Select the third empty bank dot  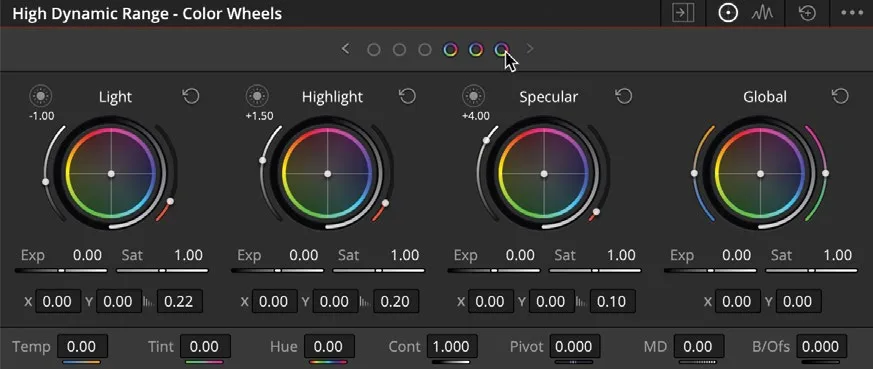pos(425,50)
